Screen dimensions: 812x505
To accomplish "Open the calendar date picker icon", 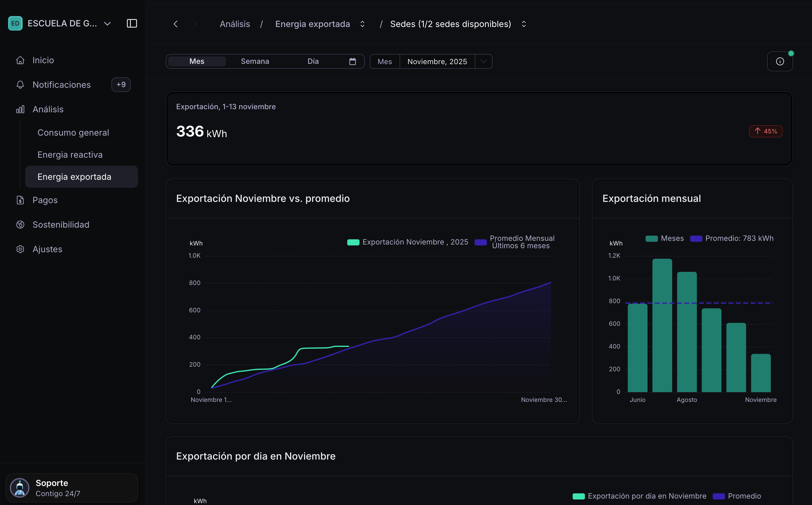I will pyautogui.click(x=352, y=61).
